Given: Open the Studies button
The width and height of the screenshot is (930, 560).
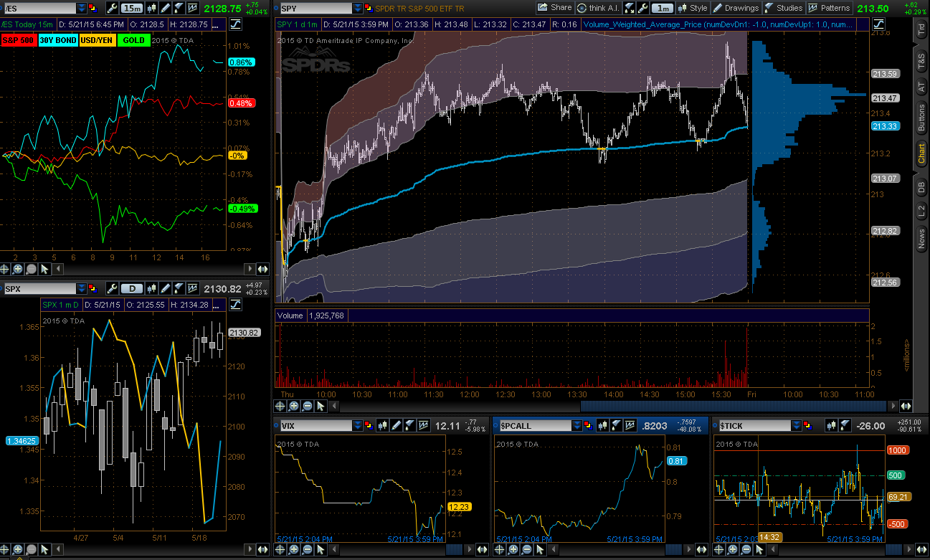Looking at the screenshot, I should point(784,8).
